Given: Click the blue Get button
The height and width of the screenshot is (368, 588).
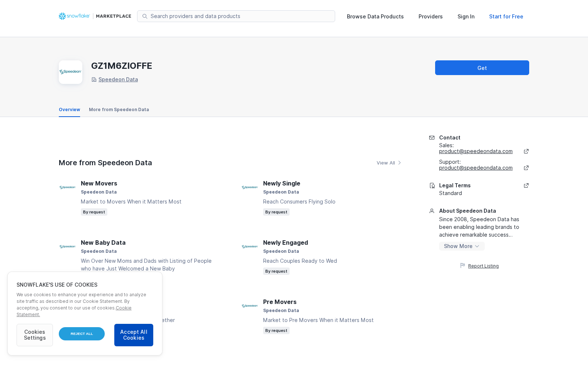Looking at the screenshot, I should point(482,68).
